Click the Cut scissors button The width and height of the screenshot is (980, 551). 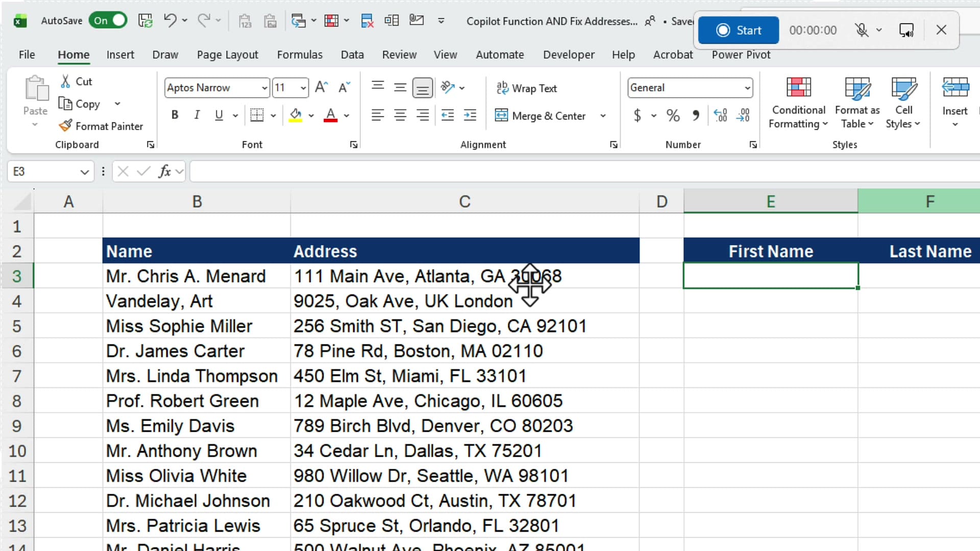point(77,82)
